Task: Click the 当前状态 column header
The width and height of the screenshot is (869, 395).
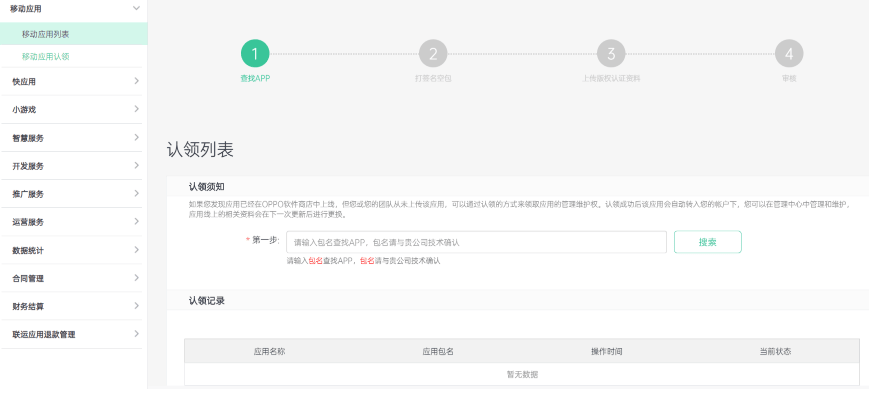Action: 775,351
